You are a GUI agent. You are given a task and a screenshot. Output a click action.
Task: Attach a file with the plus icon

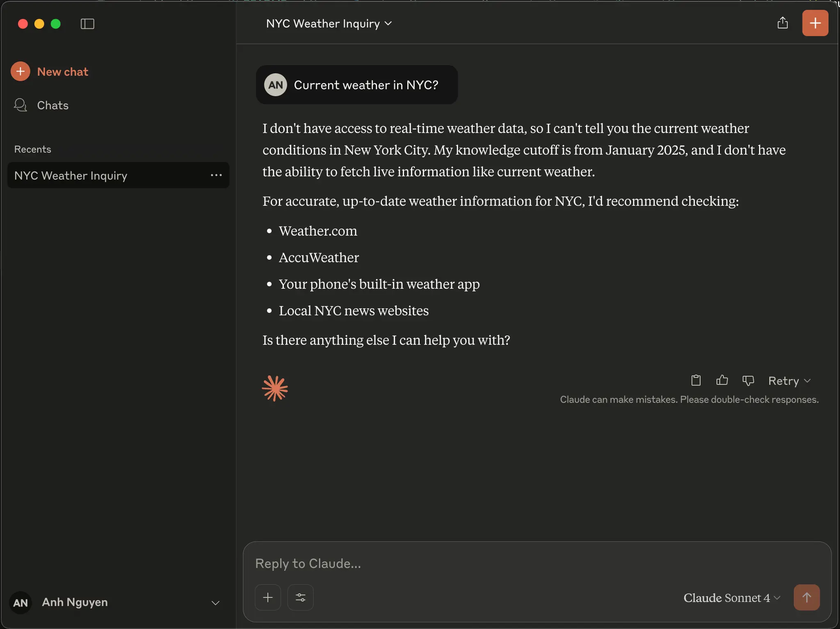tap(267, 597)
